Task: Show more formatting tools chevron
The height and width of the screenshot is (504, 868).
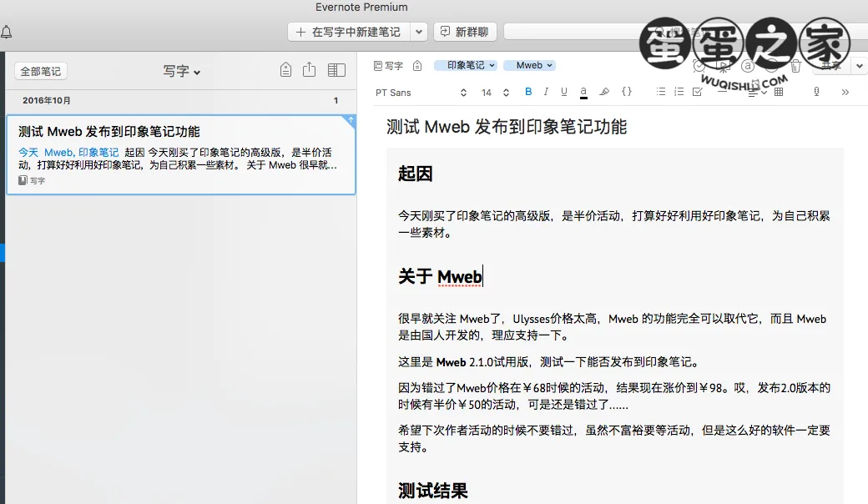Action: pos(845,93)
